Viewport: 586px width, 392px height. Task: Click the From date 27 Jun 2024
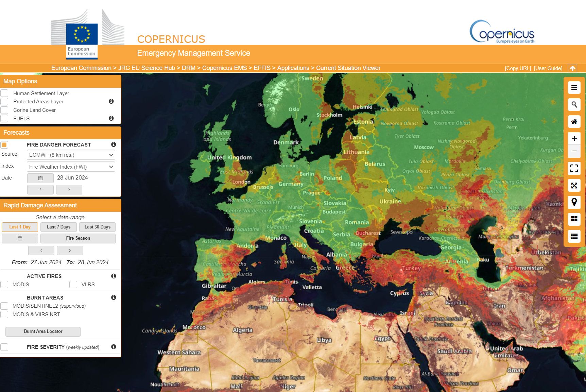46,262
